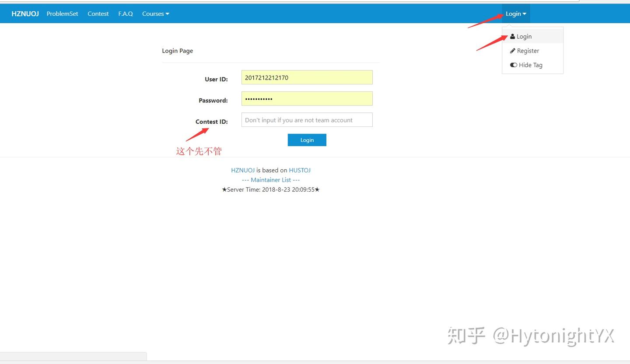Open the ProblemSet page
Image resolution: width=630 pixels, height=364 pixels.
click(62, 14)
